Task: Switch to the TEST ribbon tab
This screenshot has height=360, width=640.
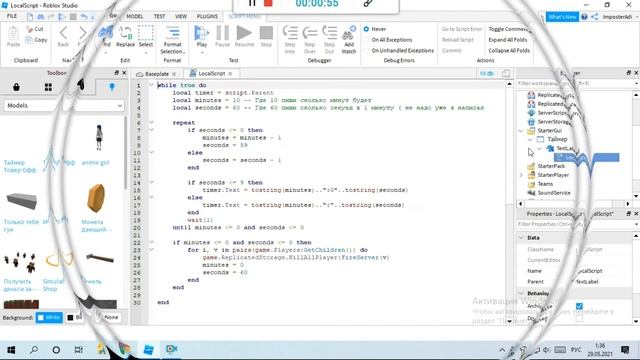Action: (160, 16)
